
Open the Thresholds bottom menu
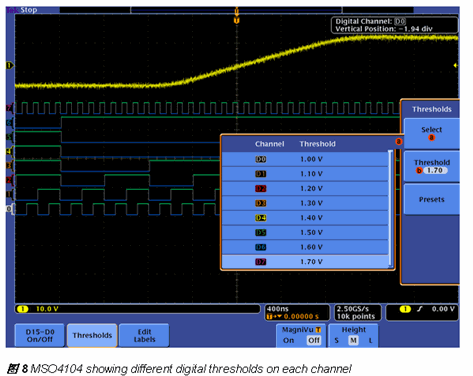pyautogui.click(x=92, y=335)
